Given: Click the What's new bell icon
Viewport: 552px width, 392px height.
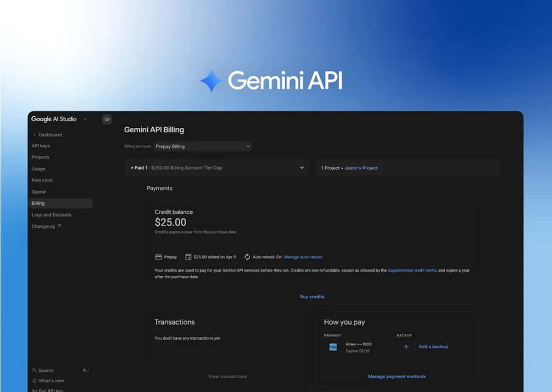Looking at the screenshot, I should [34, 381].
